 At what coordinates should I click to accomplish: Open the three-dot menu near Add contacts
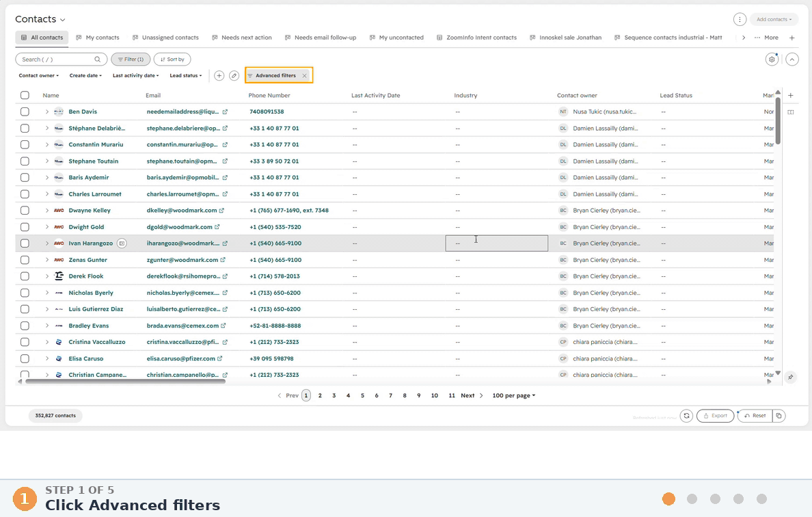coord(740,19)
